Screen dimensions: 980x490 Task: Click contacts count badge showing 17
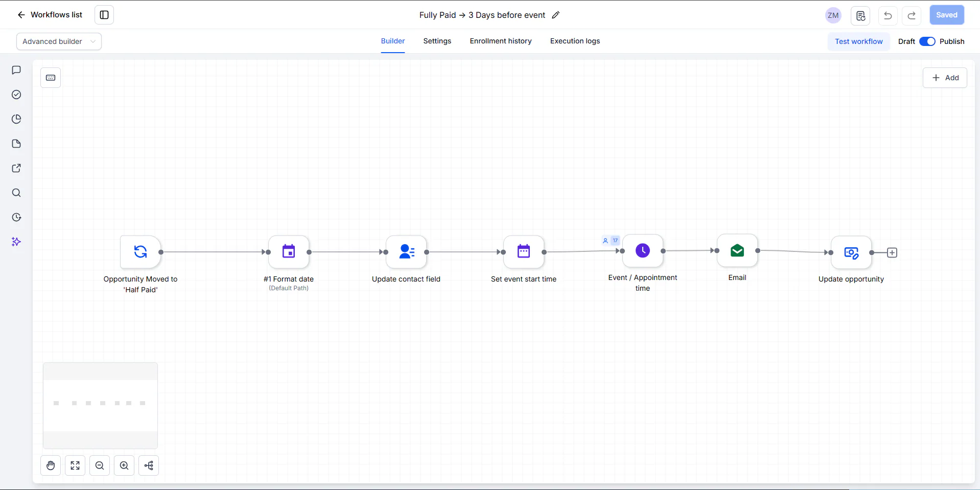pos(611,240)
